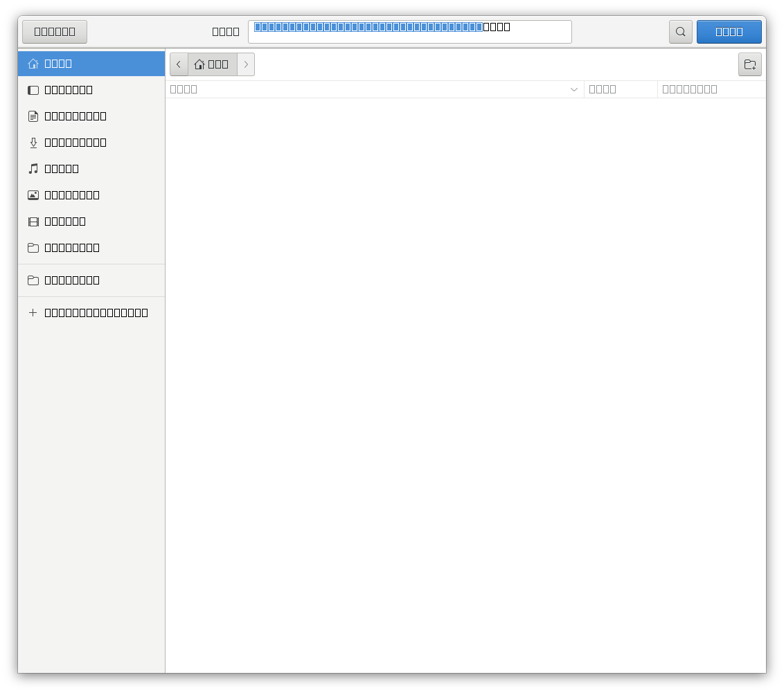This screenshot has width=784, height=693.
Task: Select Home in the sidebar
Action: 58,63
